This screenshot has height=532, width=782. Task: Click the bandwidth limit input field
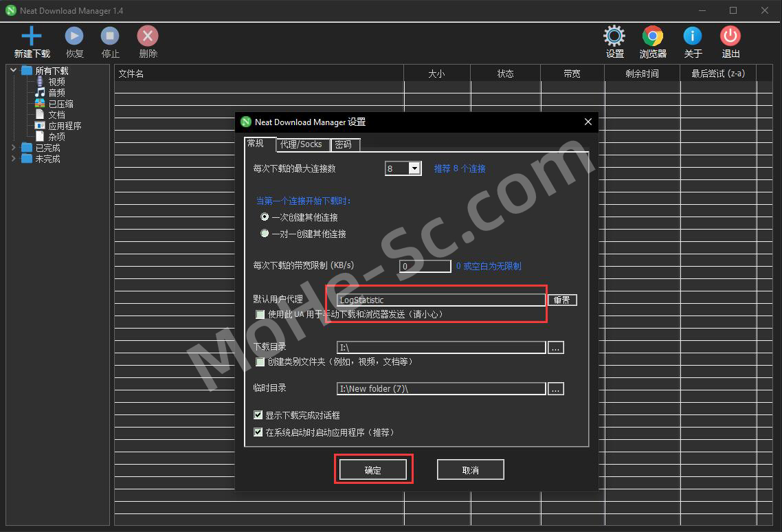425,266
